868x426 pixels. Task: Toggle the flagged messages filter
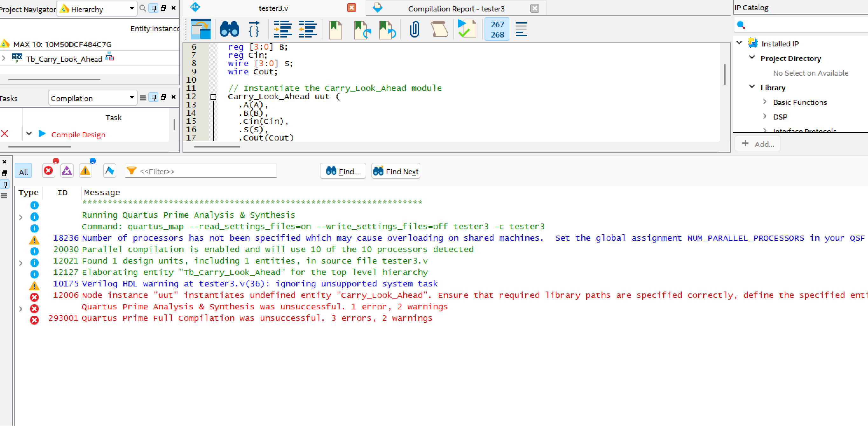109,170
